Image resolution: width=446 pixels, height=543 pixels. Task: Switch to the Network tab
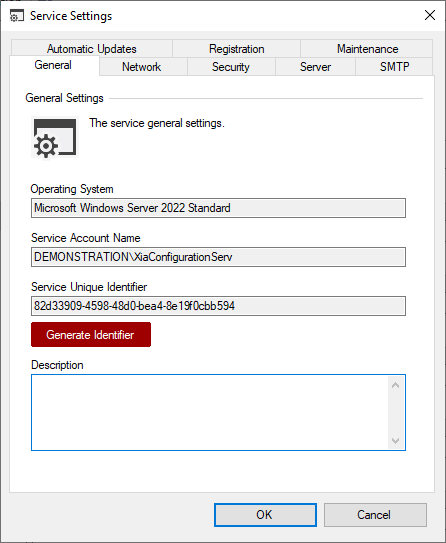click(143, 66)
